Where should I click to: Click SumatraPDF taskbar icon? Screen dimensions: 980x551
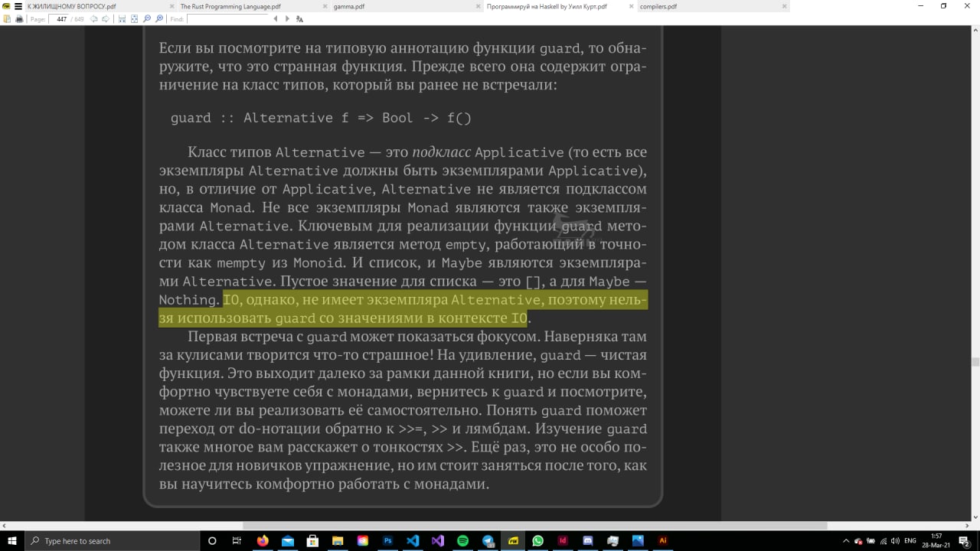coord(513,540)
